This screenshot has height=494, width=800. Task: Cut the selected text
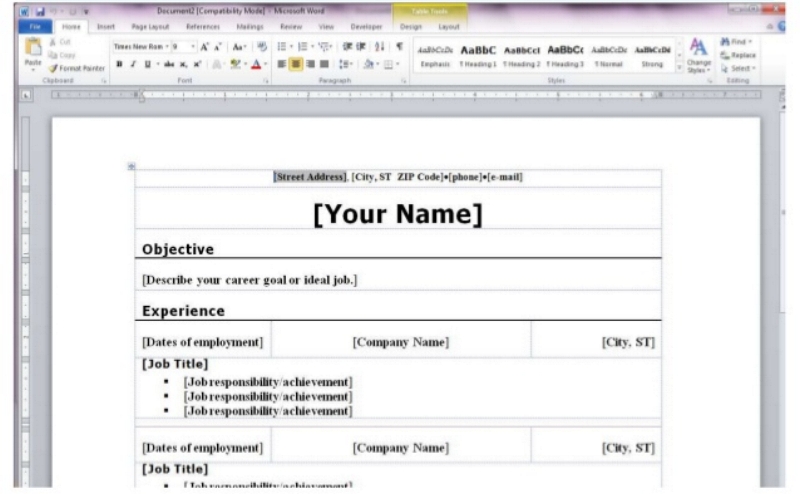pos(60,42)
